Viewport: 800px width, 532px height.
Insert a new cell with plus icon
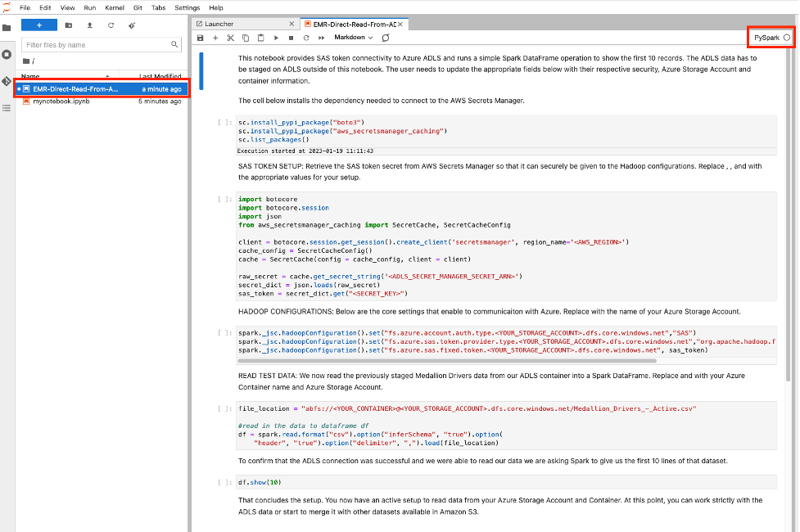coord(215,38)
